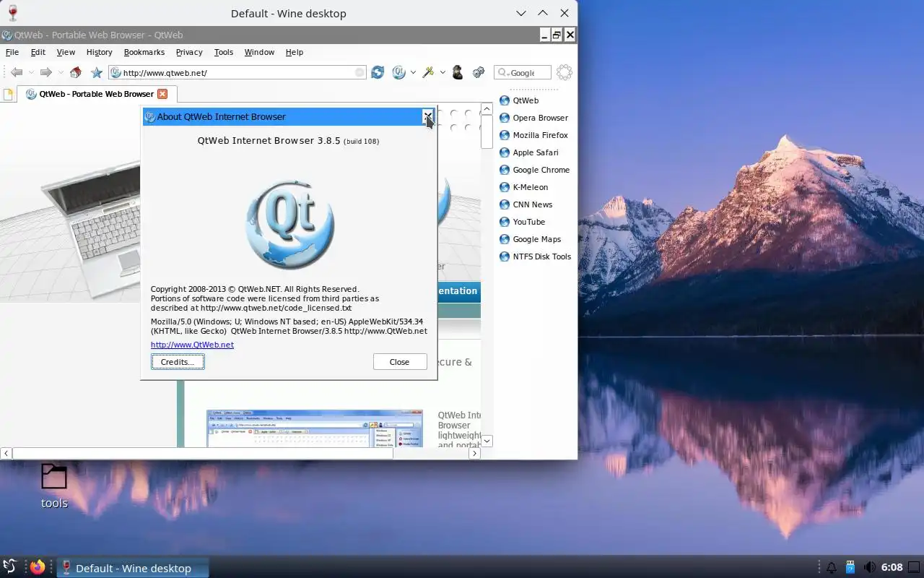Click the Default - Wine desktop taskbar button
This screenshot has width=924, height=578.
pos(133,568)
